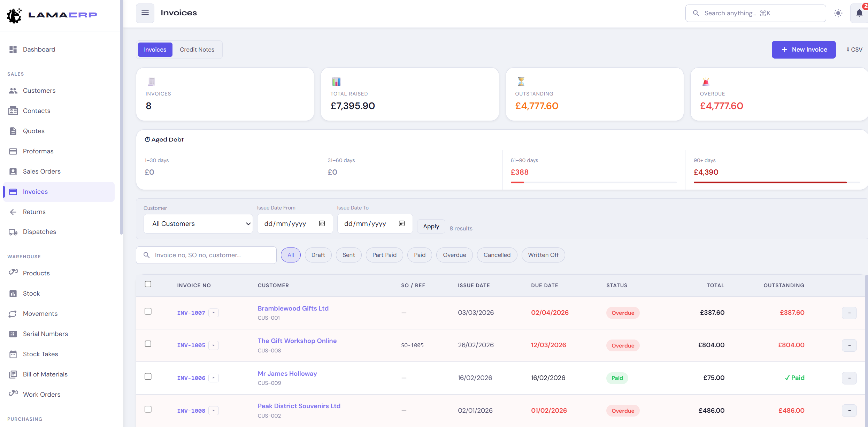Tick the select-all checkbox in table header
Image resolution: width=868 pixels, height=427 pixels.
point(148,284)
